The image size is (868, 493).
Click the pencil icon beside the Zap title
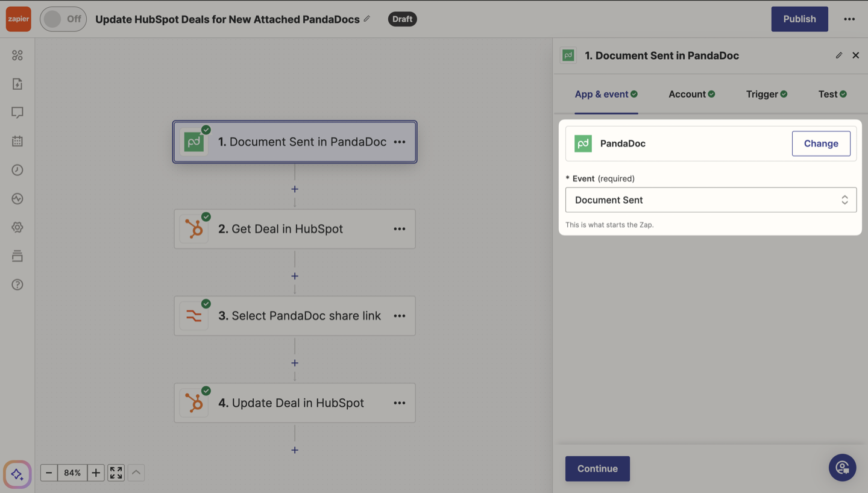pyautogui.click(x=366, y=19)
